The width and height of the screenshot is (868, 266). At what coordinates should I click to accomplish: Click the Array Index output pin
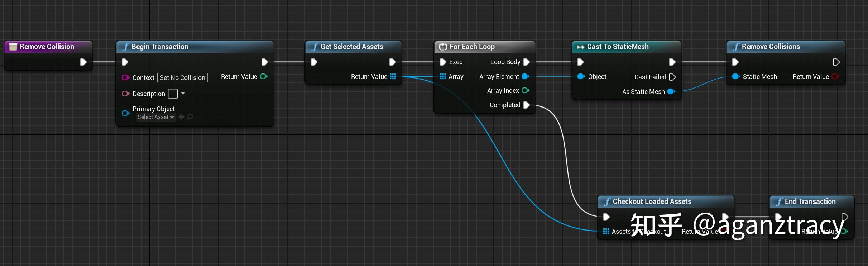point(526,90)
